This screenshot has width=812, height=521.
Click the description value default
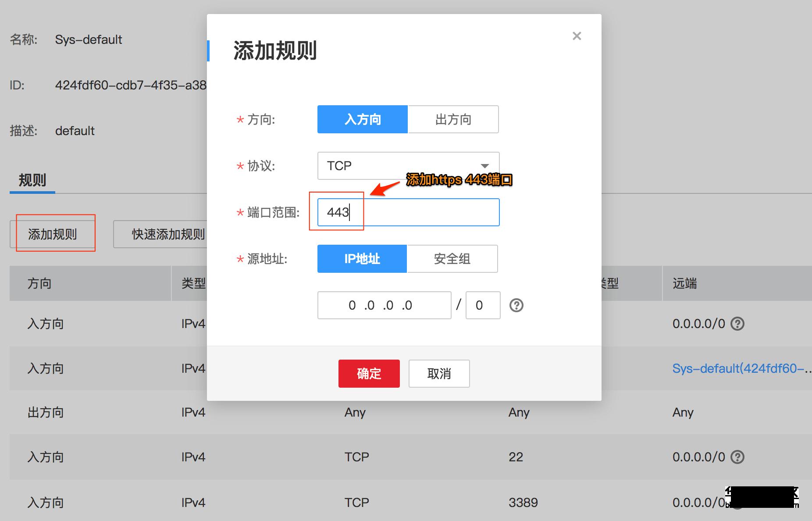(75, 131)
